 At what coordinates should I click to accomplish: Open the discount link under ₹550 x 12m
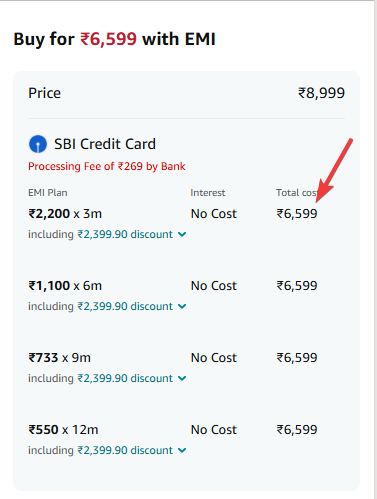(125, 450)
